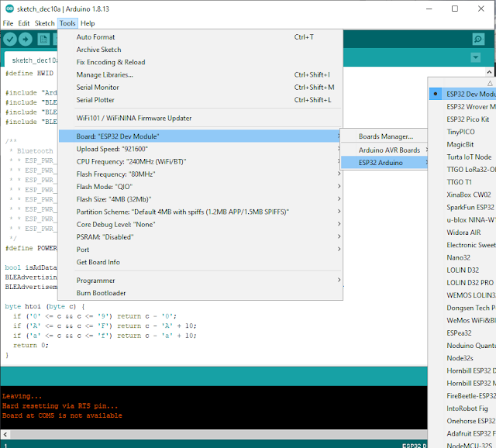This screenshot has height=448, width=496.
Task: Launch the Serial Plotter
Action: point(201,100)
